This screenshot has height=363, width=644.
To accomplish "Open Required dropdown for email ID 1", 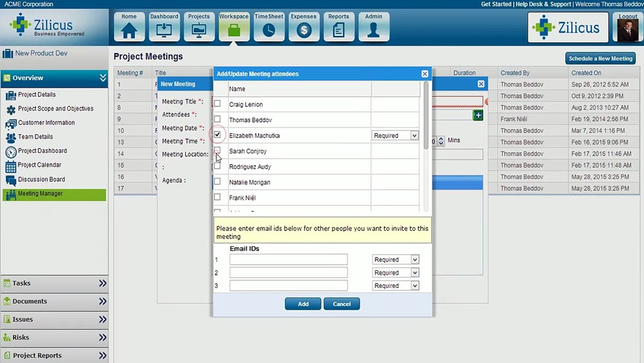I will (x=396, y=260).
